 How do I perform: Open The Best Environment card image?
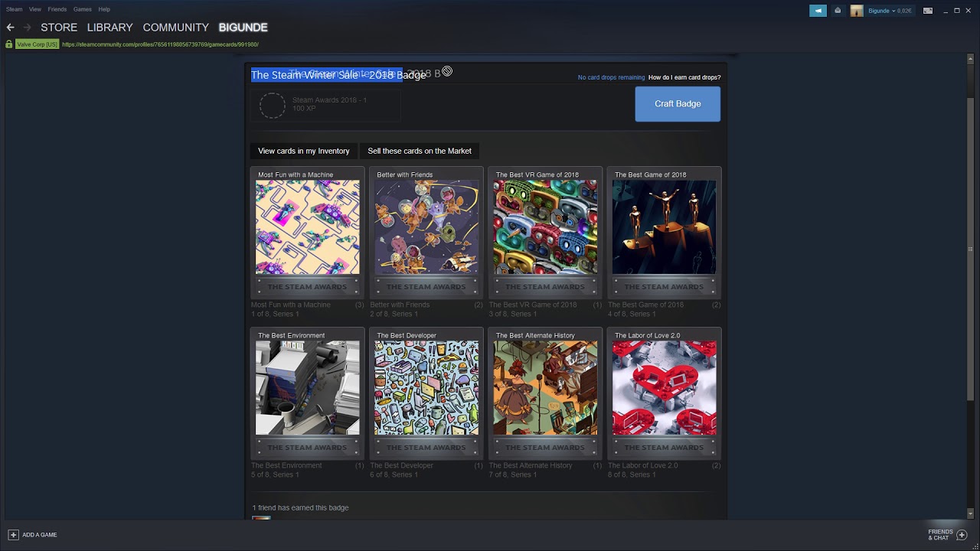[307, 388]
